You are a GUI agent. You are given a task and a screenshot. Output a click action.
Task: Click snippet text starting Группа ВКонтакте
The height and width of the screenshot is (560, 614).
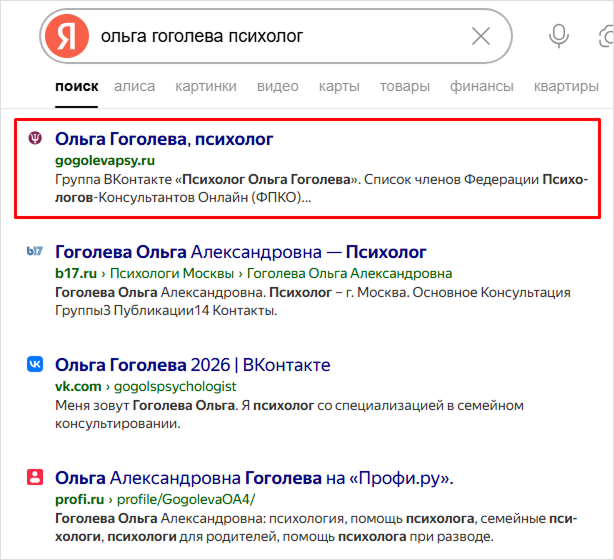click(x=321, y=188)
